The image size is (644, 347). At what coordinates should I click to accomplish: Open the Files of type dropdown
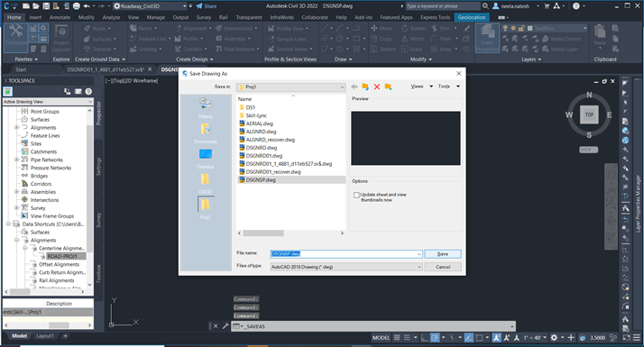[346, 267]
